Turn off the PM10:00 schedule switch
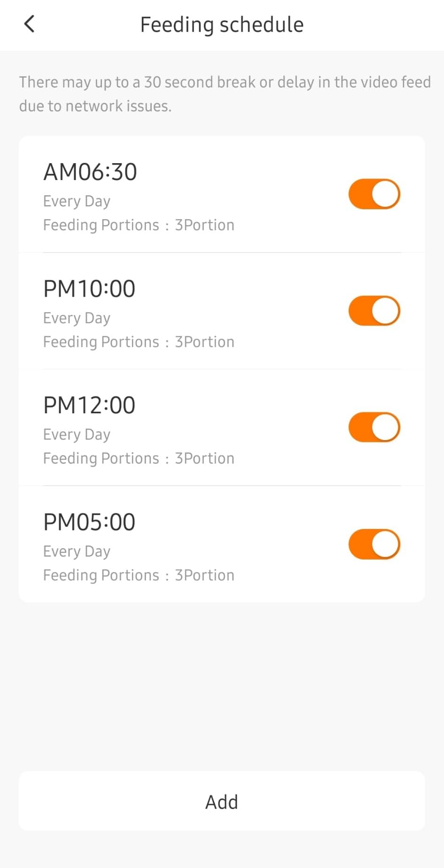Screen dimensions: 444x868 [374, 311]
